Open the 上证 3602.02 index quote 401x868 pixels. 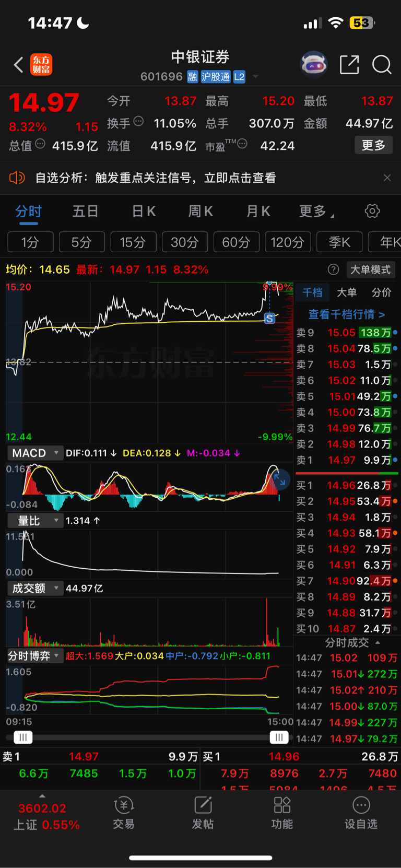pos(46,816)
